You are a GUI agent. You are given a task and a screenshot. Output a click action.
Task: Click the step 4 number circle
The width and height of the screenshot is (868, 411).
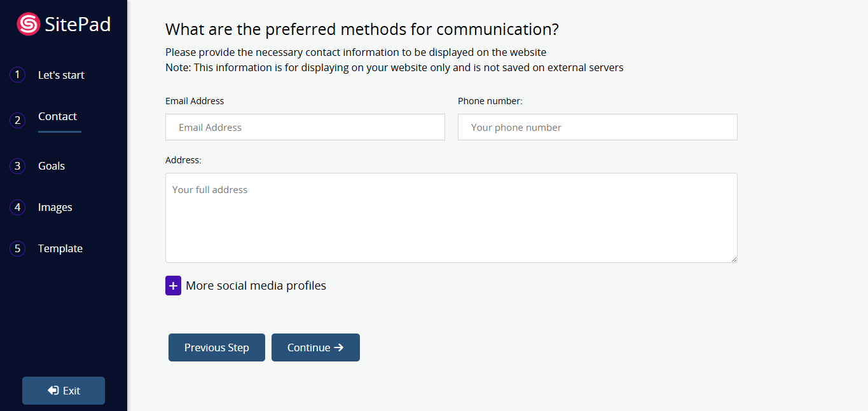coord(17,207)
